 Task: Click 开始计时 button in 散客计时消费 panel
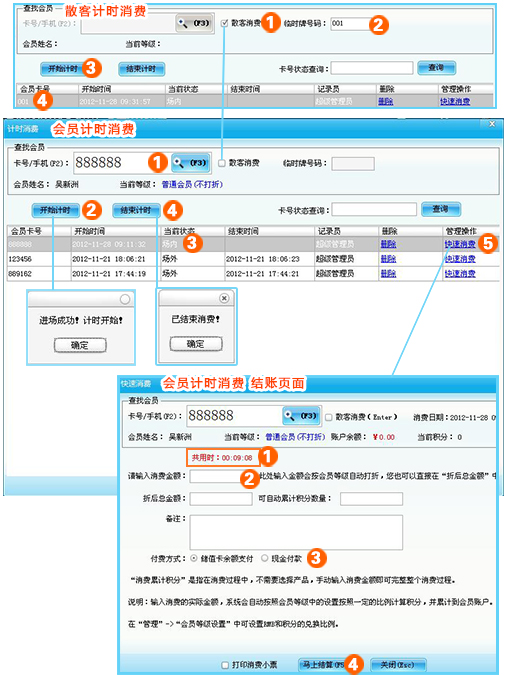pyautogui.click(x=63, y=69)
